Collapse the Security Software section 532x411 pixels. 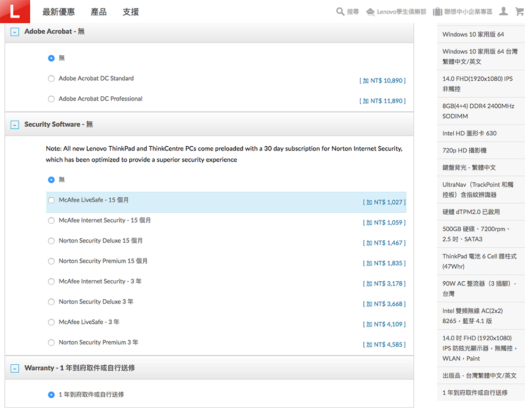pos(15,125)
